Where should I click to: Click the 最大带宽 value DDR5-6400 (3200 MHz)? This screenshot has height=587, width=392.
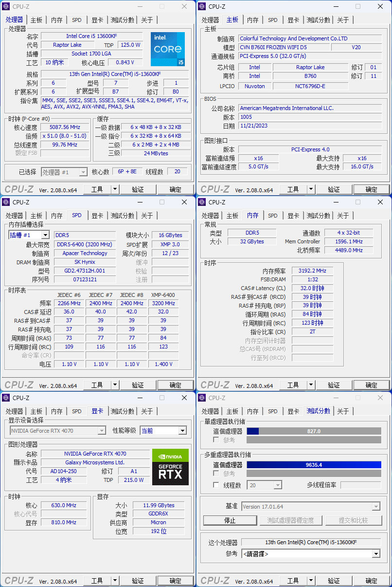point(84,244)
